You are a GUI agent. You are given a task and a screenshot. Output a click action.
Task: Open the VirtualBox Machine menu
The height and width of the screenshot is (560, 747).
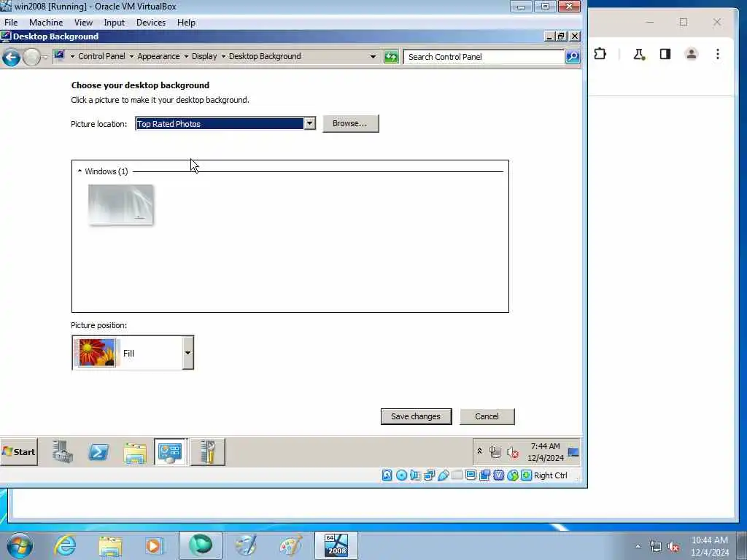(46, 23)
